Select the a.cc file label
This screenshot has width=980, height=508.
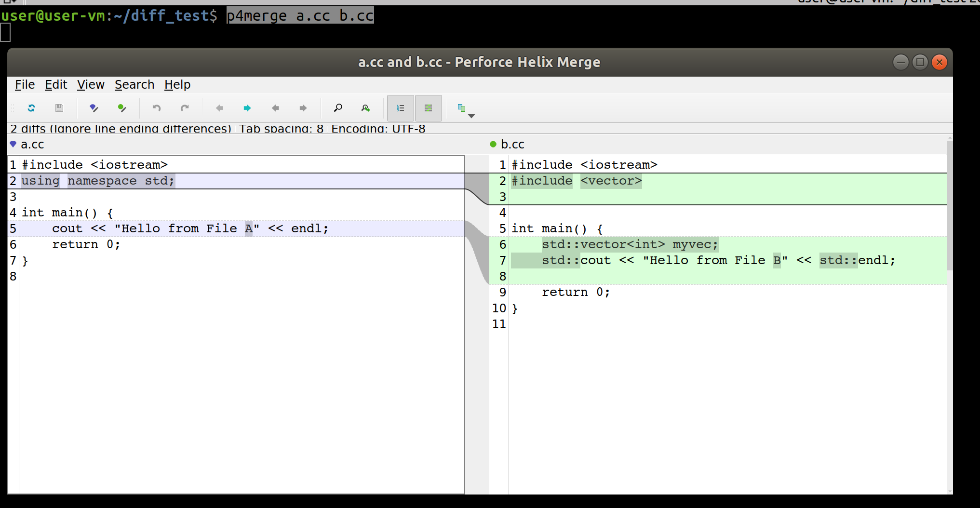point(32,144)
